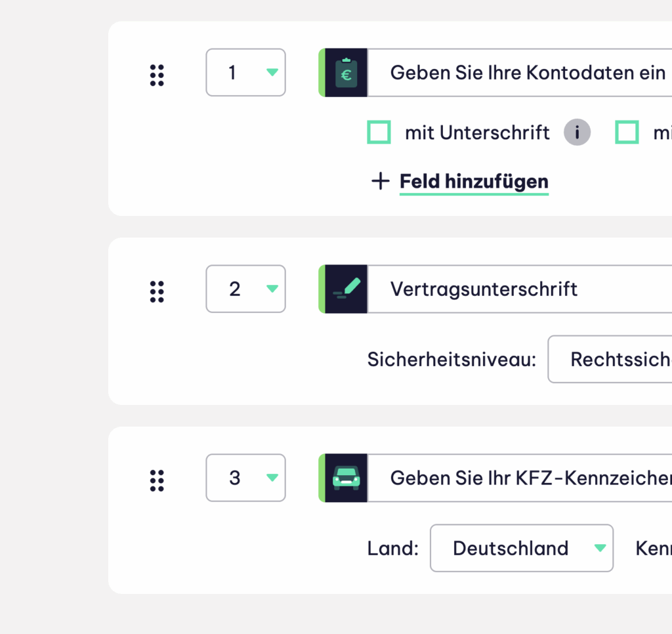Screen dimensions: 672x634
Task: Click the plus icon before Feld hinzufügen
Action: point(380,181)
